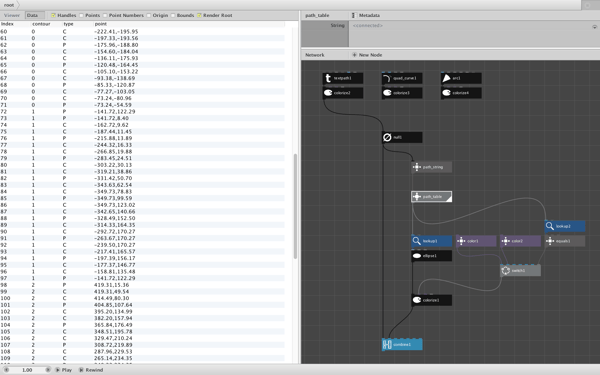Open the String parameter dropdown arrow
The width and height of the screenshot is (600, 375).
tap(594, 27)
